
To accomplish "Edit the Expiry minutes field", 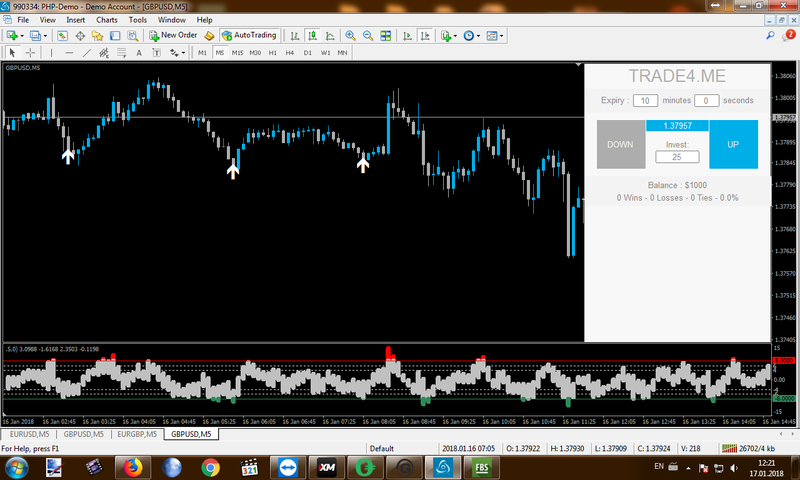I will 645,100.
